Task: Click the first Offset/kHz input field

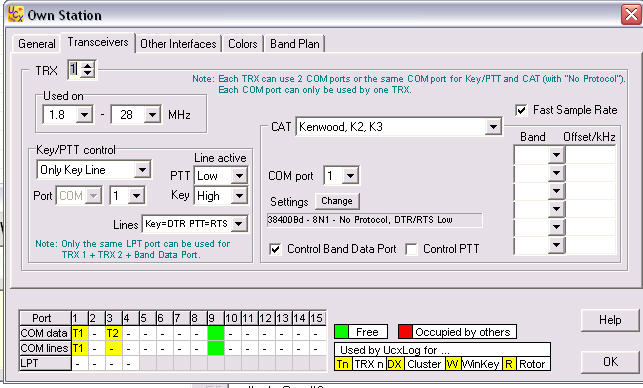Action: (x=591, y=155)
